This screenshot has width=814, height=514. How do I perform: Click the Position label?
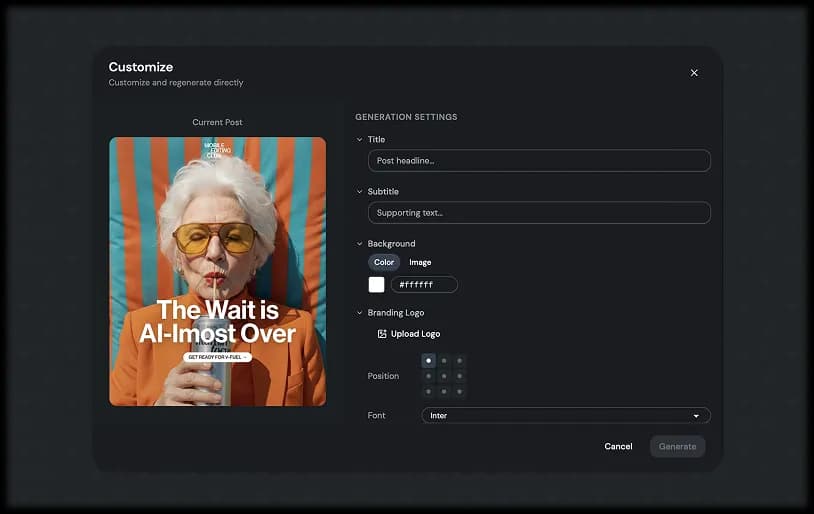tap(383, 376)
